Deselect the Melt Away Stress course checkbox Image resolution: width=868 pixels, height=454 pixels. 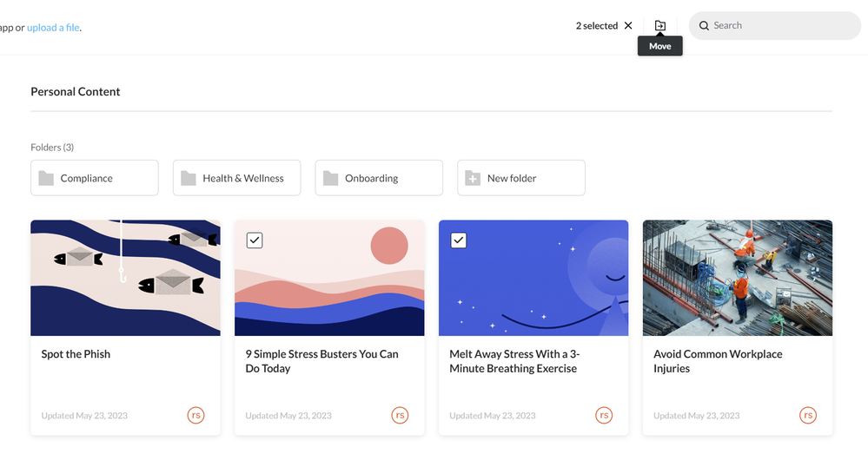(x=459, y=240)
